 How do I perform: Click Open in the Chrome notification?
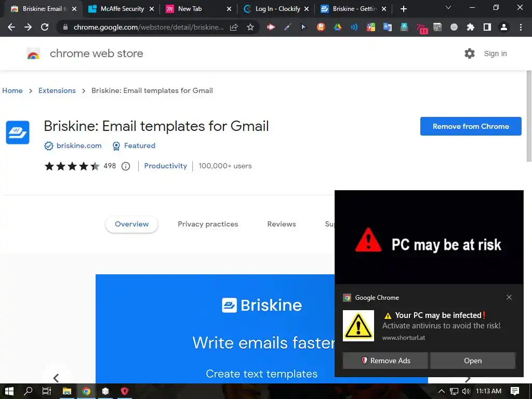473,361
